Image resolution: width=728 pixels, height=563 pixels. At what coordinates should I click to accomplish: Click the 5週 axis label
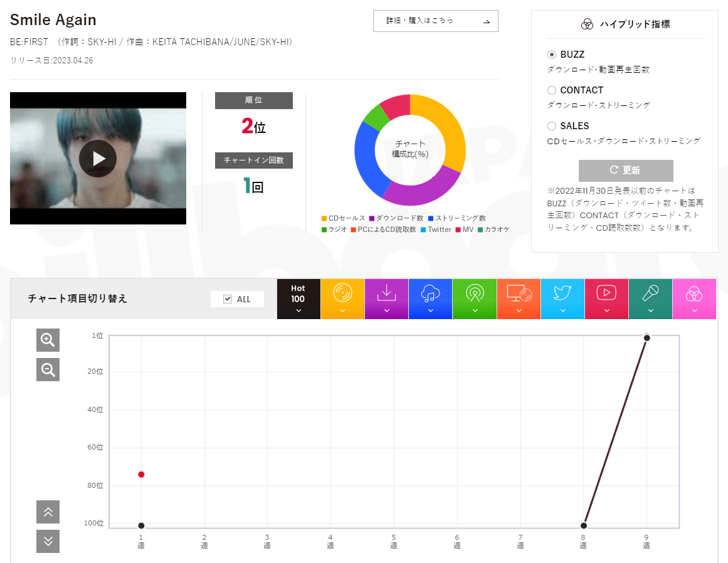[x=394, y=541]
